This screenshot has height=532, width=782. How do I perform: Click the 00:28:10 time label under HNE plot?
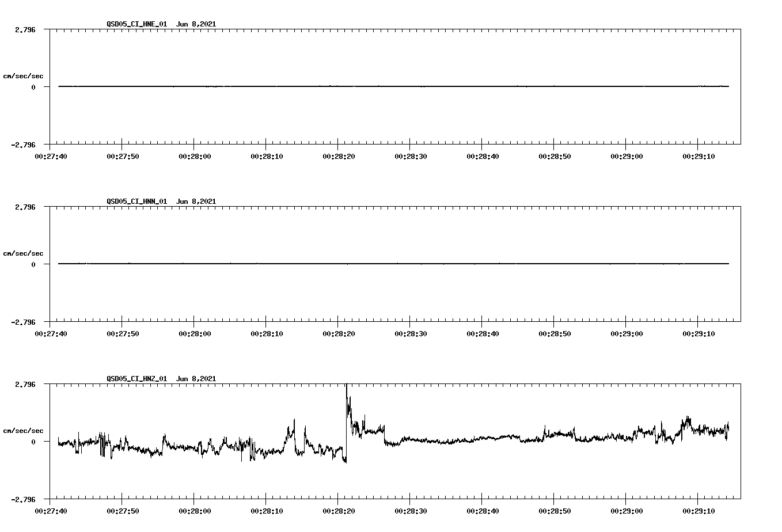pos(267,156)
